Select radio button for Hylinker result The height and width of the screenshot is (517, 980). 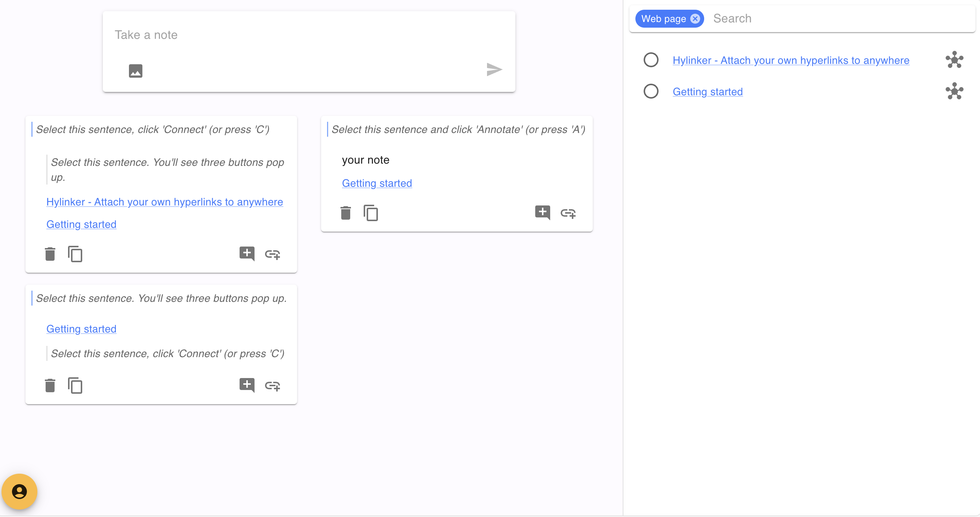pyautogui.click(x=651, y=60)
